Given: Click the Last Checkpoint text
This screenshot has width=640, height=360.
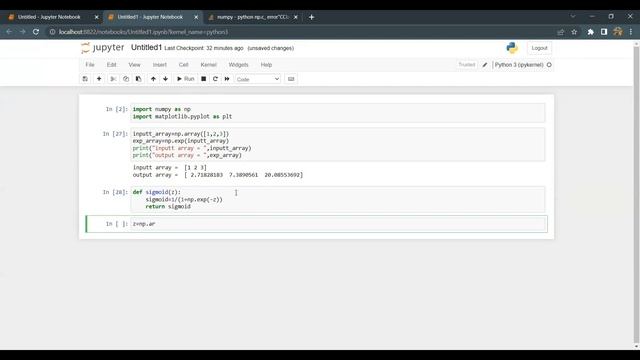Looking at the screenshot, I should click(x=203, y=48).
